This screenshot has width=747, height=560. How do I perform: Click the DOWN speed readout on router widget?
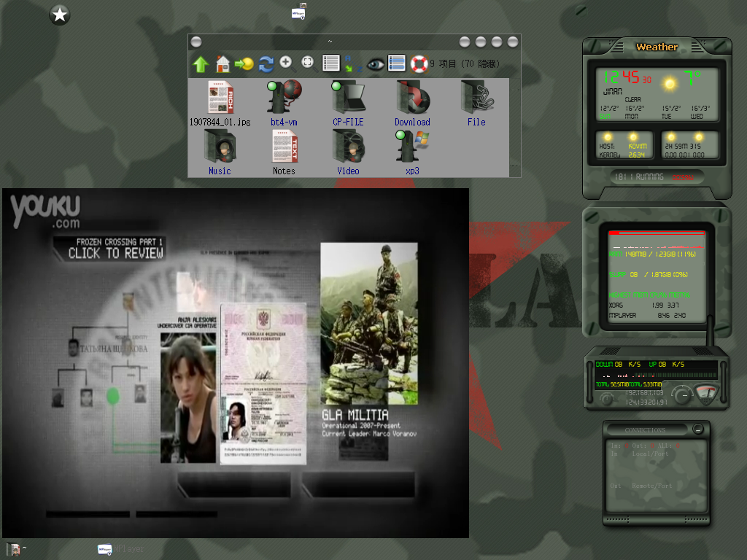tap(618, 365)
